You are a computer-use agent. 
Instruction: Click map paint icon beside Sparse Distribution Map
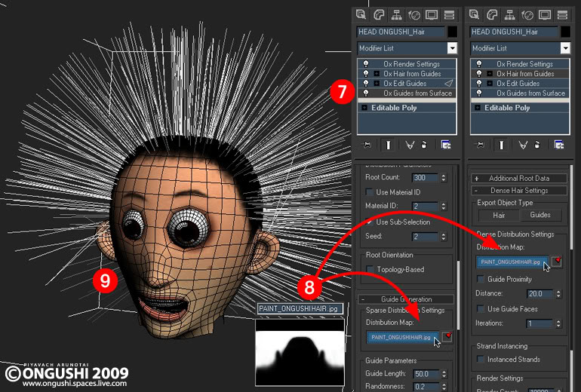click(447, 337)
